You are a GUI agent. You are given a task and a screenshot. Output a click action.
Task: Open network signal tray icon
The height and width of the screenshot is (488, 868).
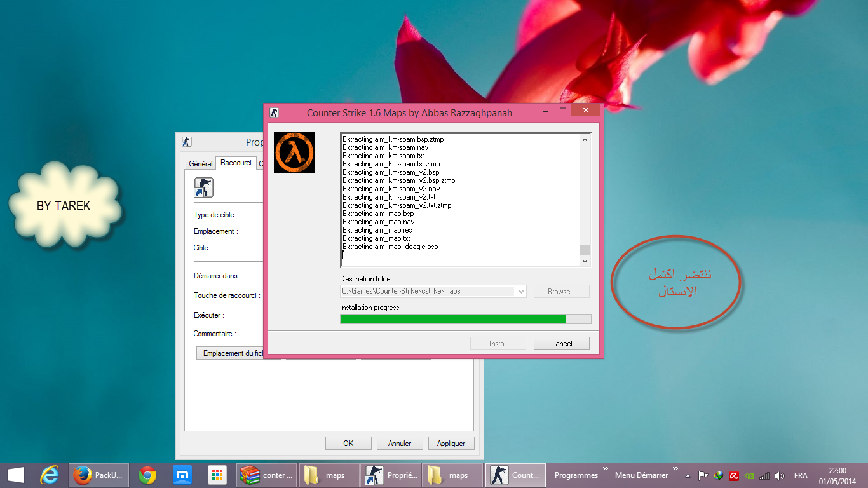coord(764,475)
